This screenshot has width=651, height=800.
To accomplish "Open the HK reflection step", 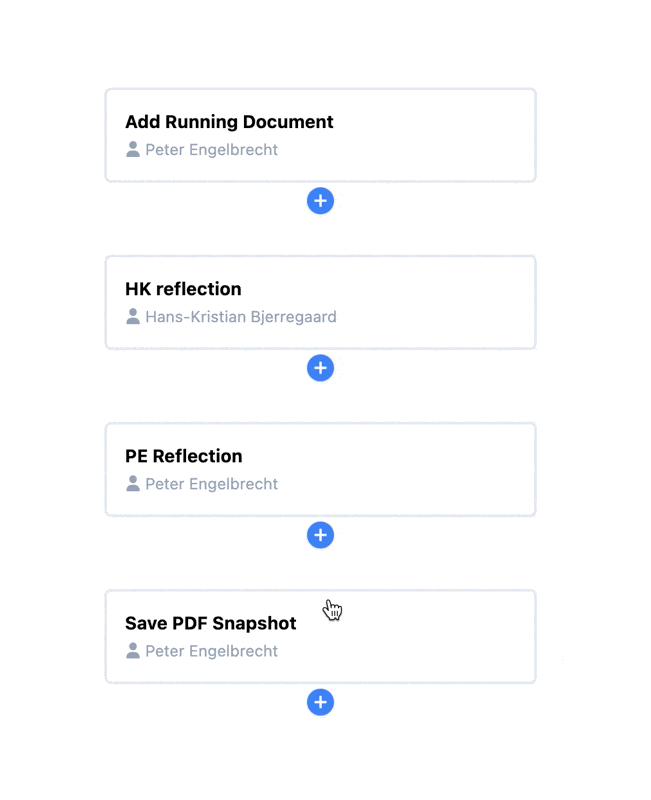I will tap(183, 289).
